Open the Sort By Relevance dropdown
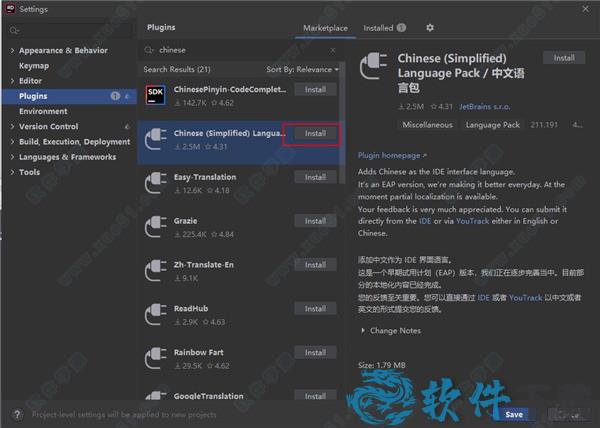The height and width of the screenshot is (428, 600). (302, 70)
